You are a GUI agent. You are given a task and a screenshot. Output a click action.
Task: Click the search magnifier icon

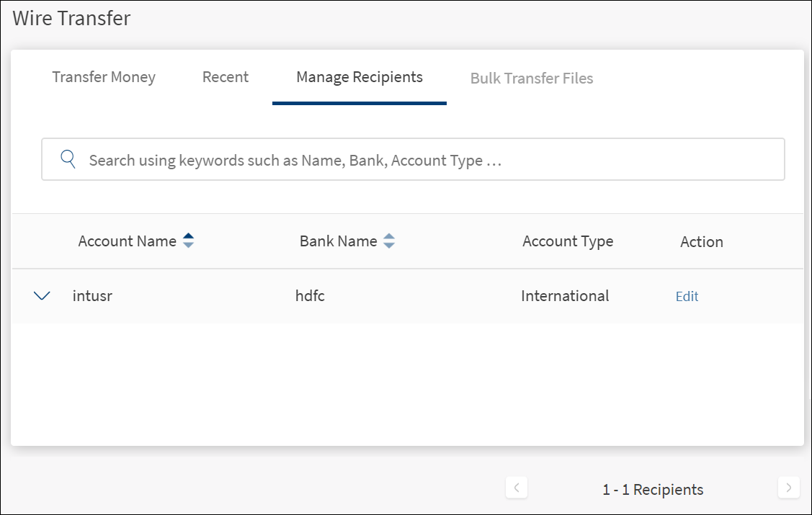point(68,159)
